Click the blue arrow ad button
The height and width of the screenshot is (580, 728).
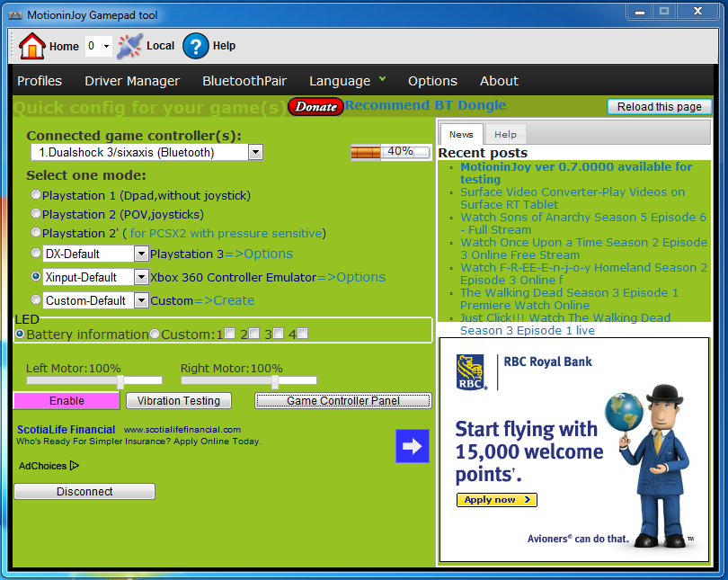[x=413, y=446]
